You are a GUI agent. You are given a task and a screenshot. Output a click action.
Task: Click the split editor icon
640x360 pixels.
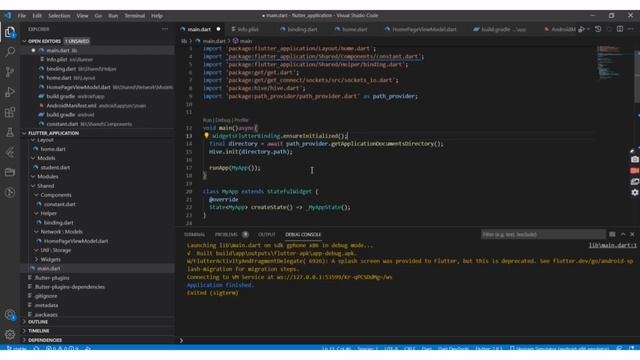pyautogui.click(x=620, y=29)
